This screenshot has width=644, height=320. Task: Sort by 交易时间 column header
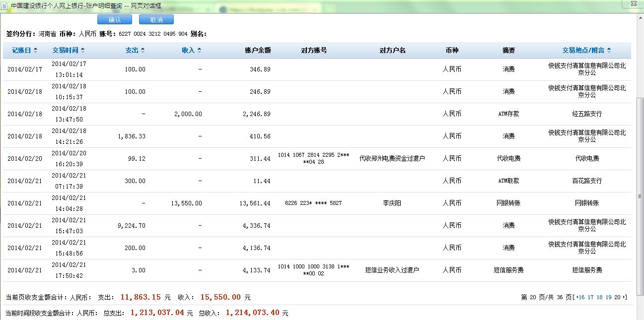(69, 51)
